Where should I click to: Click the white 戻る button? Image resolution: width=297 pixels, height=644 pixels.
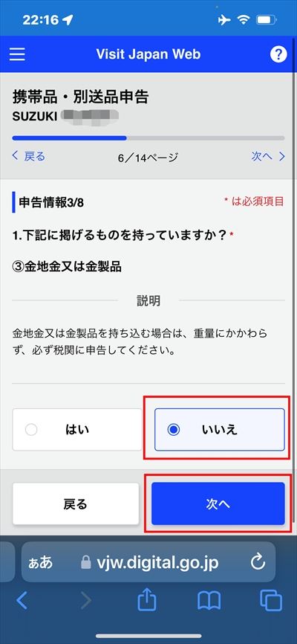76,503
